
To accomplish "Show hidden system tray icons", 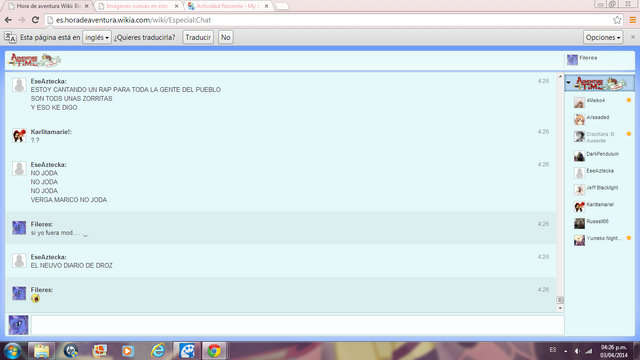I will pos(565,351).
